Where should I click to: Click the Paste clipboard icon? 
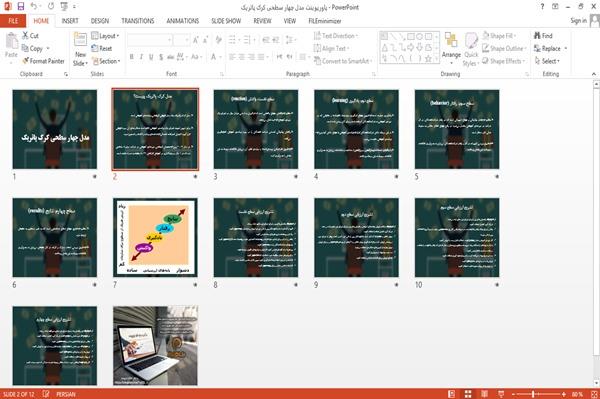point(11,41)
